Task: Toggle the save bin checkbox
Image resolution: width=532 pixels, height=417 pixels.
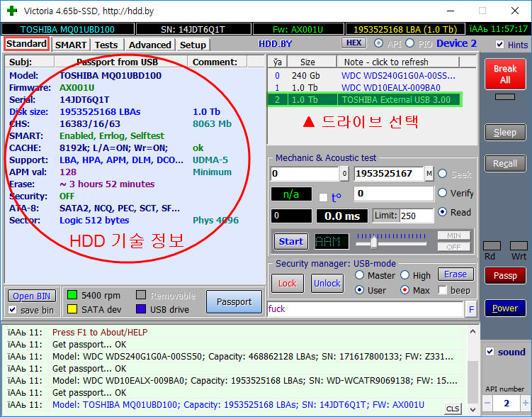Action: [x=13, y=310]
